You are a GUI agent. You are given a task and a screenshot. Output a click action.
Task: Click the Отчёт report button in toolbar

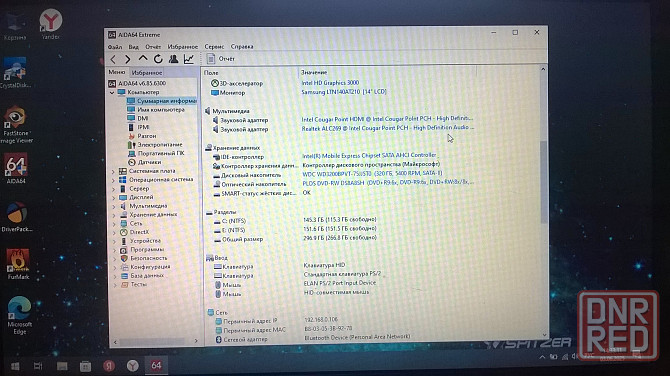coord(221,59)
